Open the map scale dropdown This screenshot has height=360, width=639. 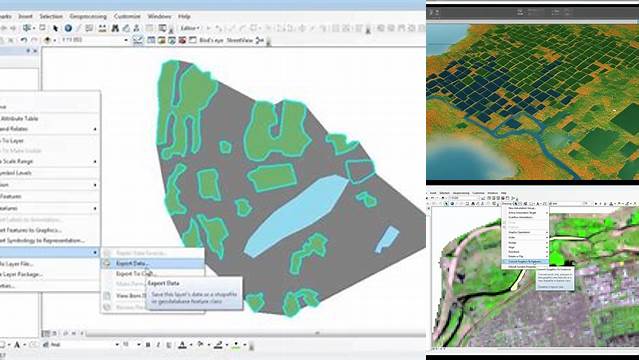(x=126, y=40)
